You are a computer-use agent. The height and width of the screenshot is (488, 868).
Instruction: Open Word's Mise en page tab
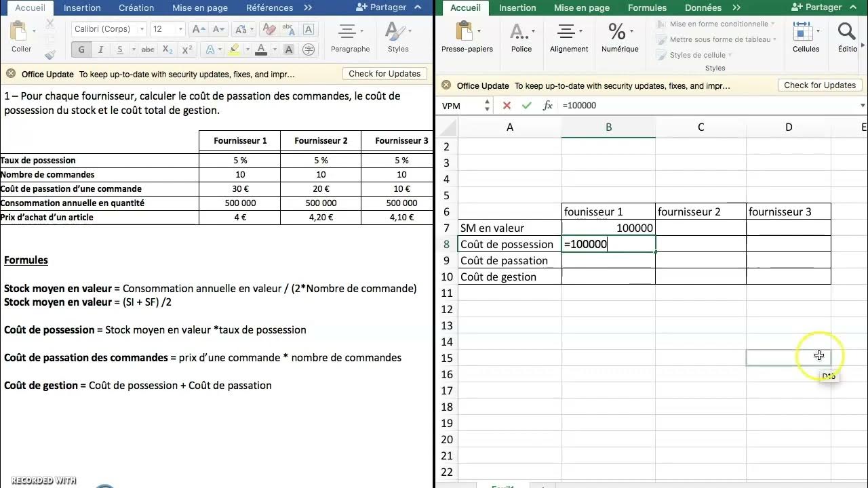[200, 7]
